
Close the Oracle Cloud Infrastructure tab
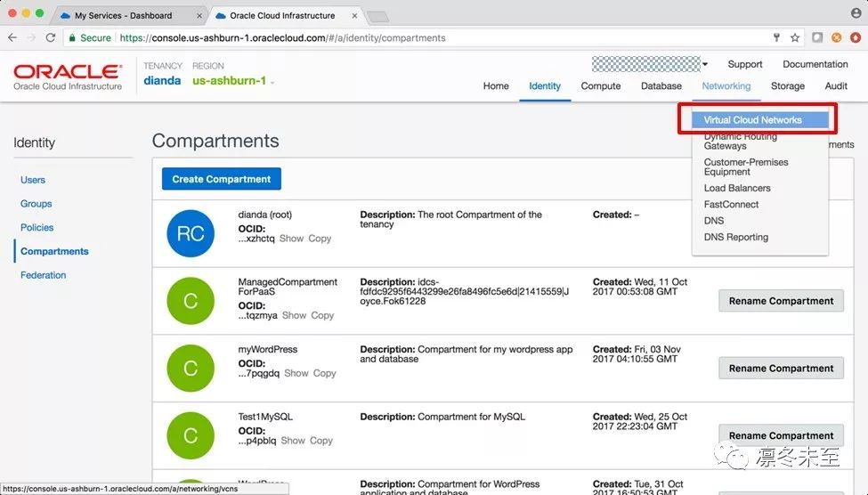point(354,16)
